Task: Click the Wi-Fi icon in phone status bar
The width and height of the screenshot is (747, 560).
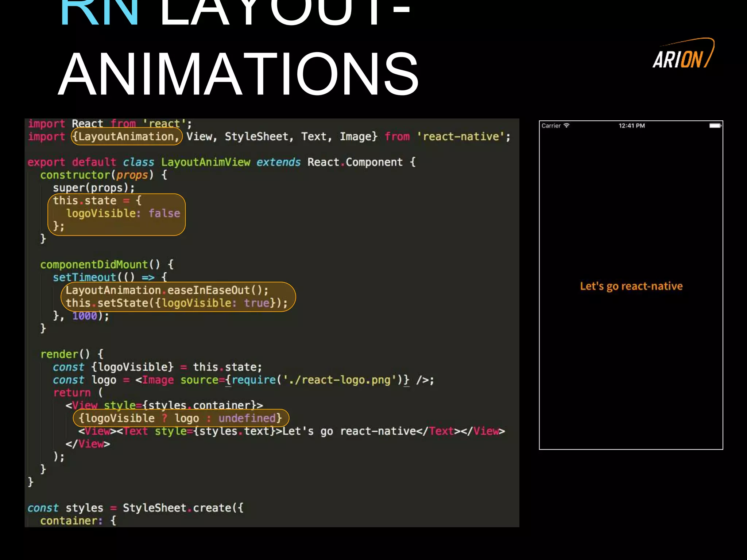Action: pyautogui.click(x=566, y=125)
